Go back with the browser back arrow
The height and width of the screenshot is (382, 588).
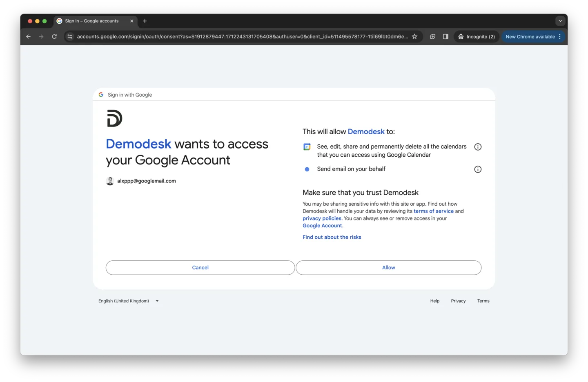[28, 37]
